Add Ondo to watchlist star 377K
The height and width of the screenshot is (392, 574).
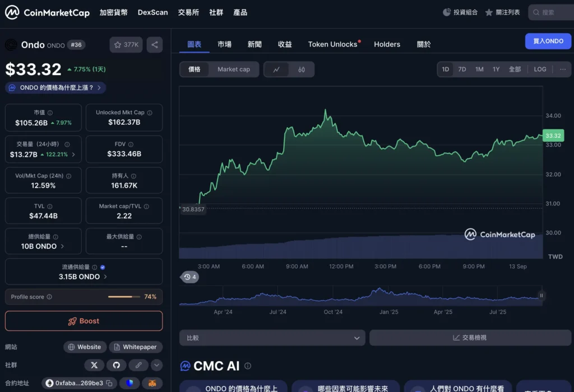pyautogui.click(x=126, y=45)
